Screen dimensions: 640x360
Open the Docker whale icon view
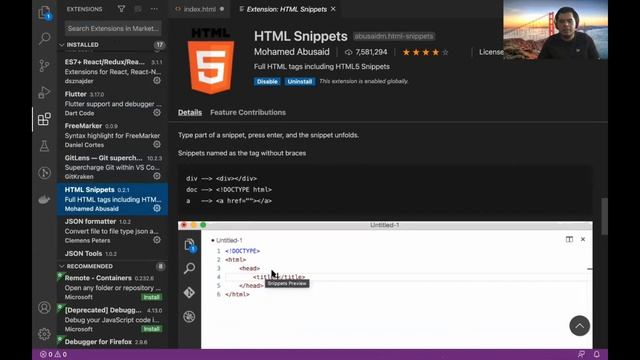(44, 199)
